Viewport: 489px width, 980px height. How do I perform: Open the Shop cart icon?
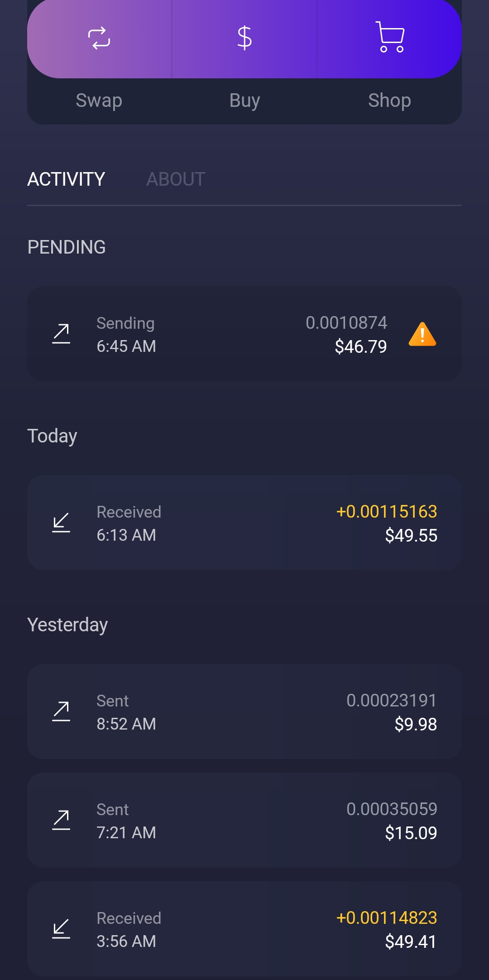[x=390, y=37]
